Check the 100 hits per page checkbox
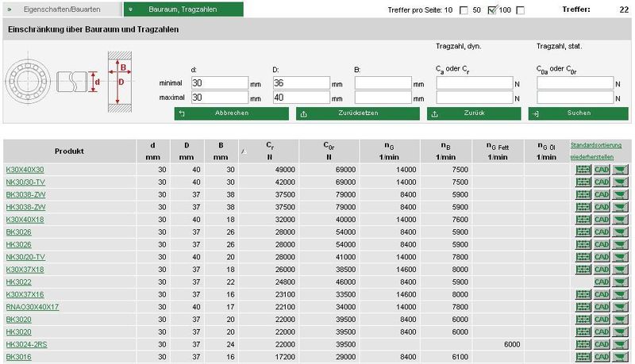The height and width of the screenshot is (364, 635). (x=521, y=10)
